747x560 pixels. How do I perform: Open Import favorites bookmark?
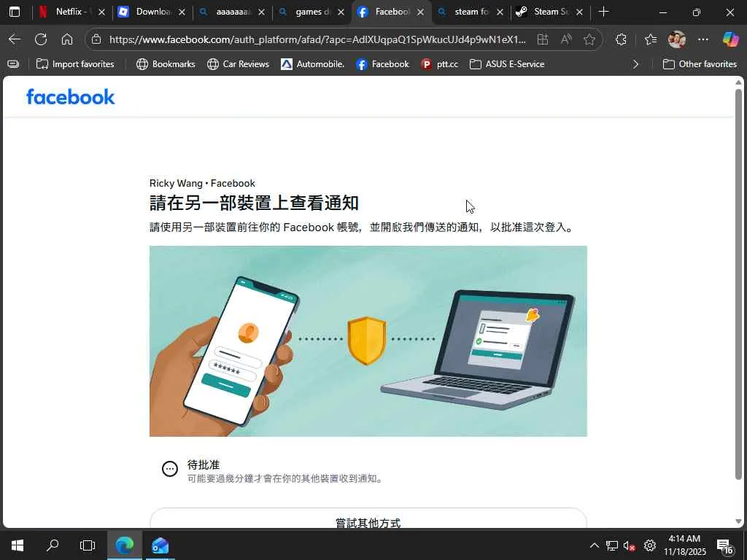pyautogui.click(x=75, y=64)
